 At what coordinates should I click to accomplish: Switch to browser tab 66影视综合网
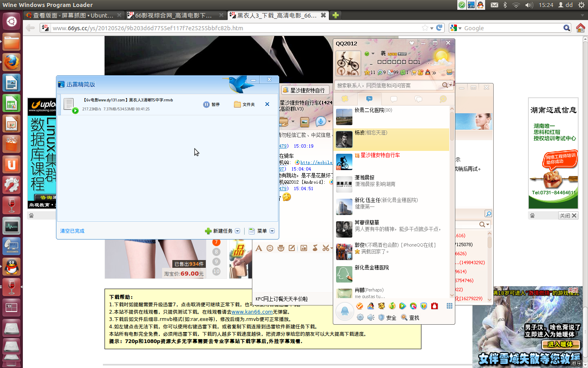pos(176,15)
